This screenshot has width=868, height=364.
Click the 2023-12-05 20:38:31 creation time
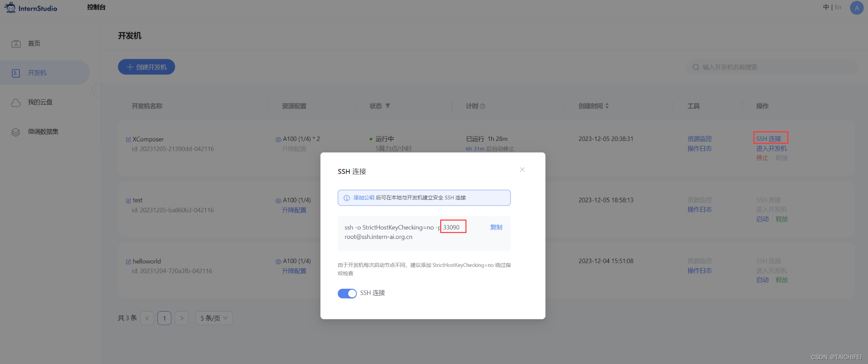coord(606,139)
